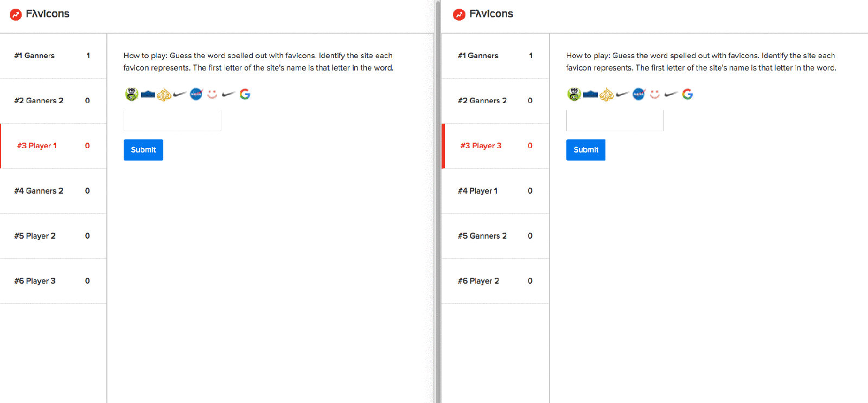Click the FAVIcons logo icon in left window

point(16,15)
